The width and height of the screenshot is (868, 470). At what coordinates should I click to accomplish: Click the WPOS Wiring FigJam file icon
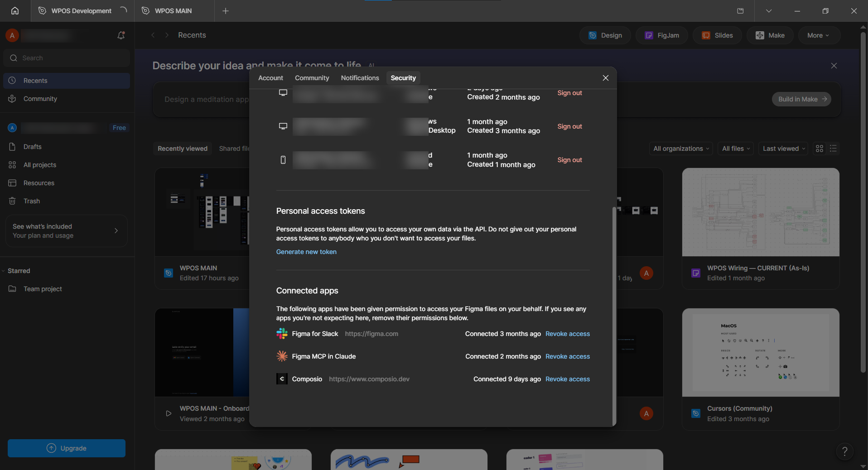point(696,273)
